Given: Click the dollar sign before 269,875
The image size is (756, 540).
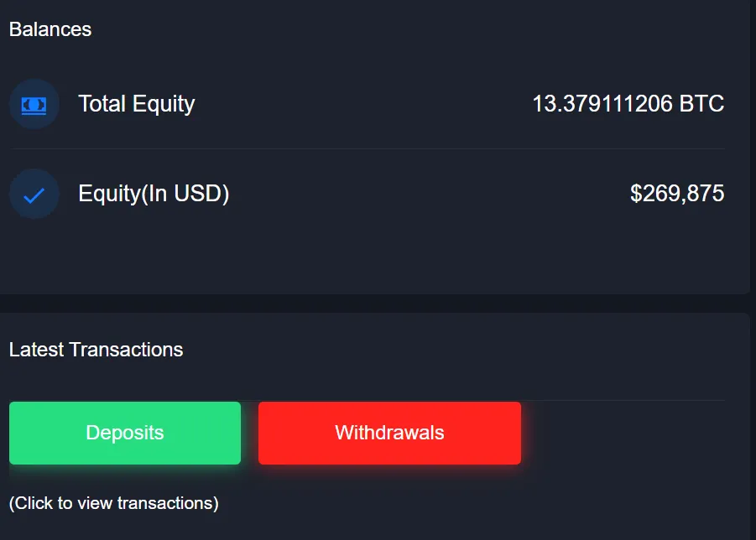Looking at the screenshot, I should coord(636,194).
